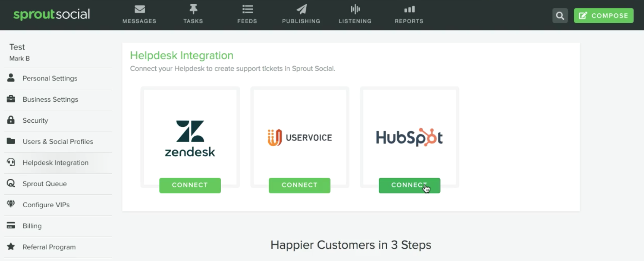Screen dimensions: 644x261
Task: Open Personal Settings page
Action: tap(58, 78)
